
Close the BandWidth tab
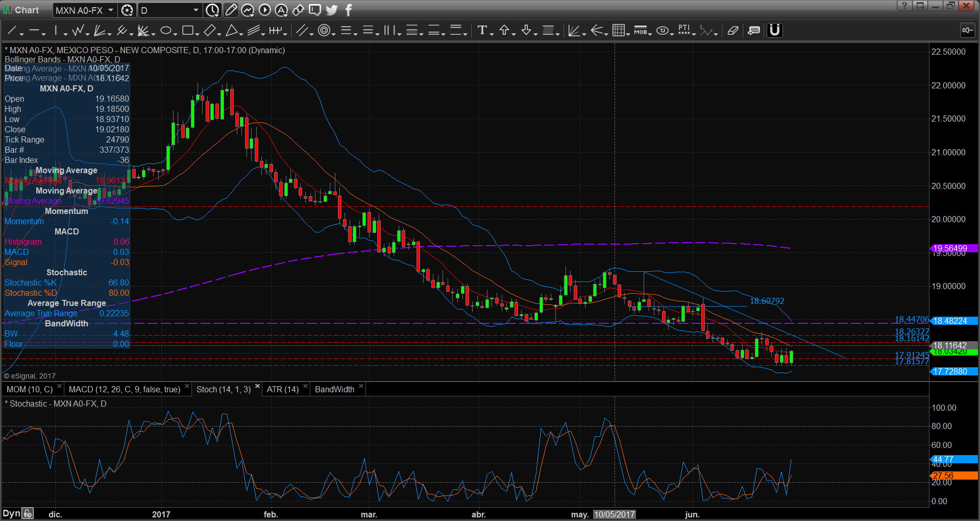tap(361, 386)
